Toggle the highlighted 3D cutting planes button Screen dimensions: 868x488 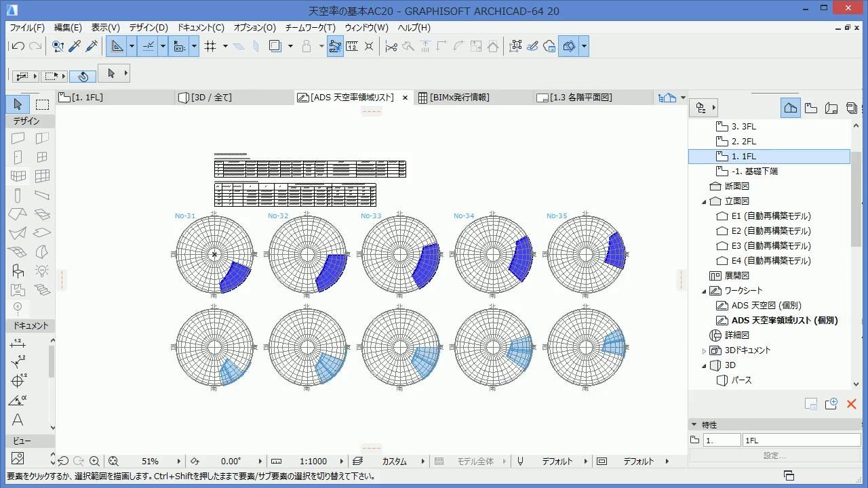click(569, 46)
